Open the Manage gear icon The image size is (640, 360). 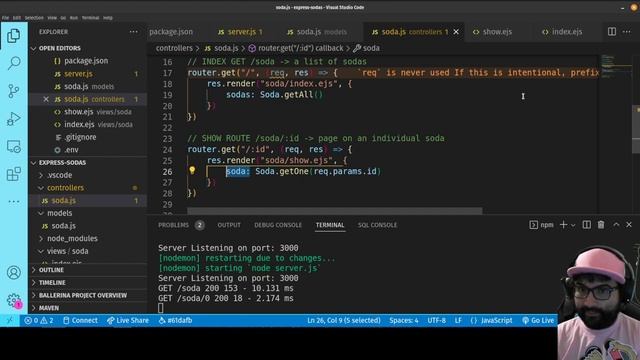click(13, 300)
